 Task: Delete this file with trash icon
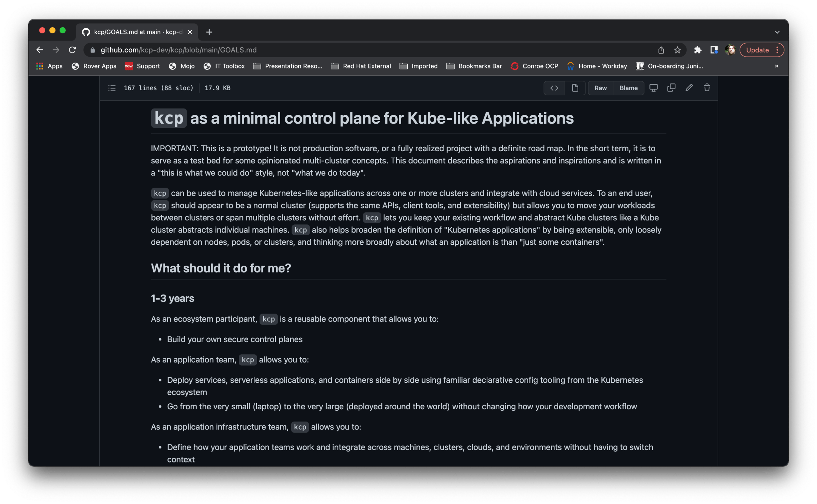[707, 88]
